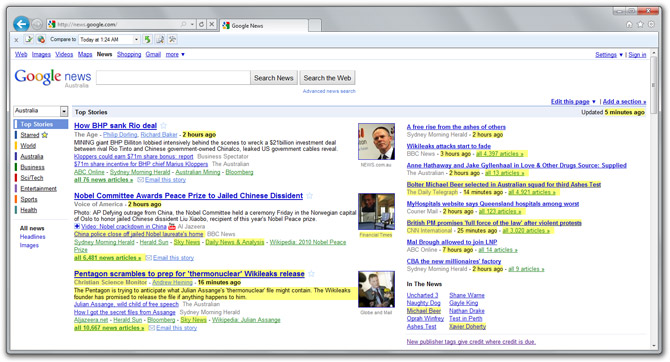670x362 pixels.
Task: Expand the 'more' menu in Google nav
Action: (175, 54)
